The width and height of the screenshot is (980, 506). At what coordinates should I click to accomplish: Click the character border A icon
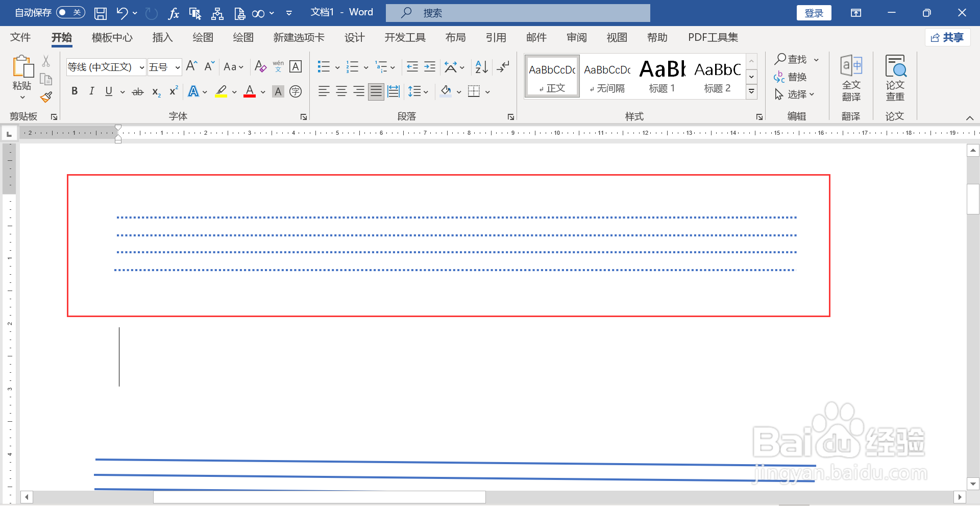tap(296, 66)
